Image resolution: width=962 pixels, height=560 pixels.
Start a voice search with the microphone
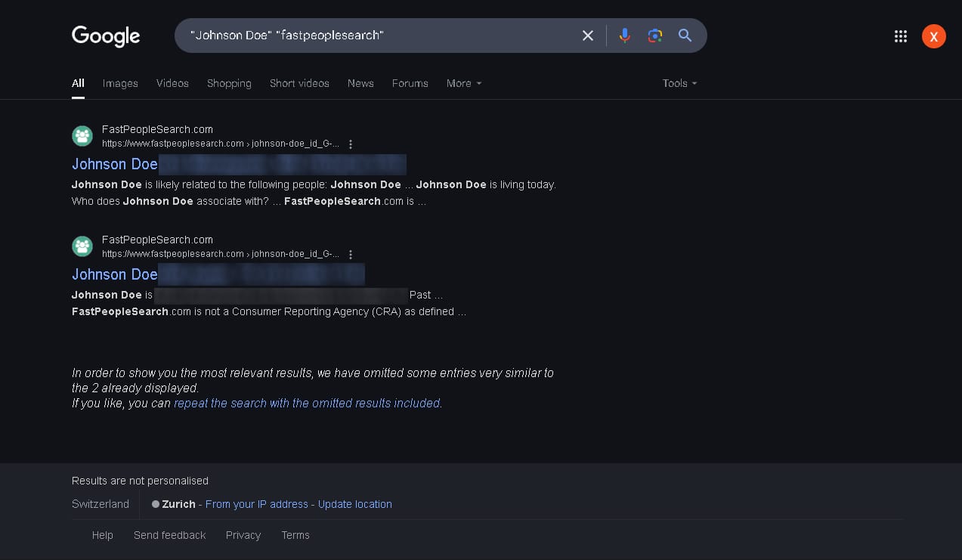click(624, 36)
